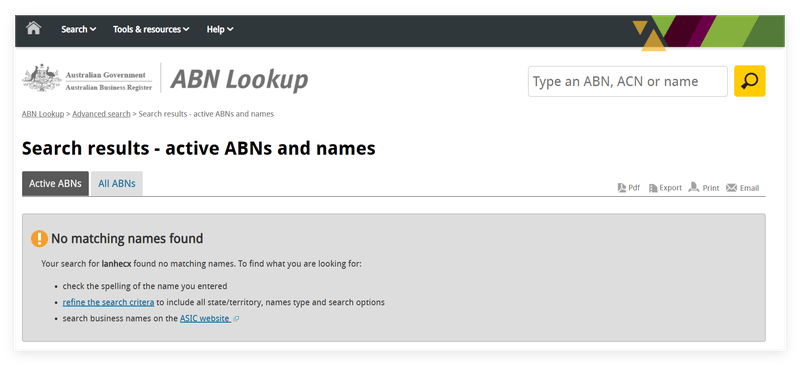Click the external link icon after ASIC website

pos(236,319)
